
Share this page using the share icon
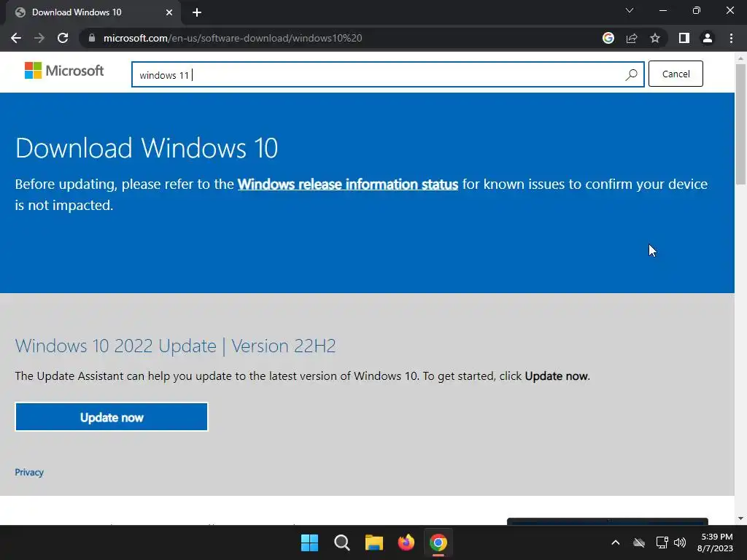pos(632,38)
